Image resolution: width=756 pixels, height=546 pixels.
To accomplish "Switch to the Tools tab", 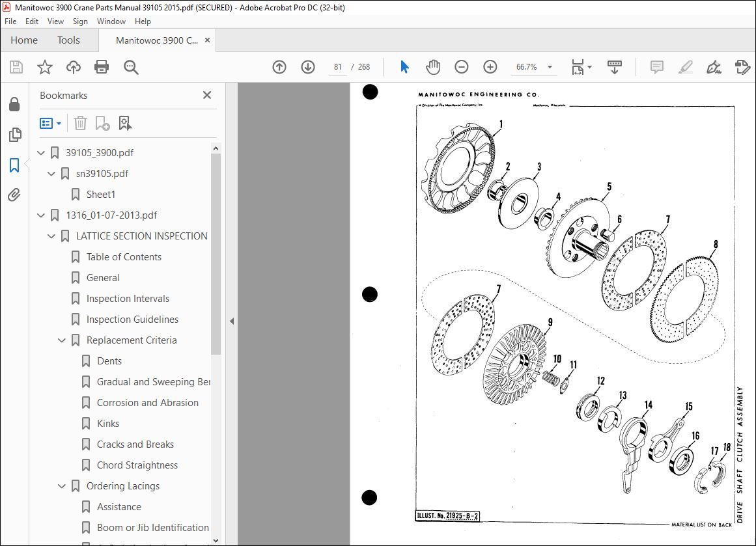I will [68, 40].
